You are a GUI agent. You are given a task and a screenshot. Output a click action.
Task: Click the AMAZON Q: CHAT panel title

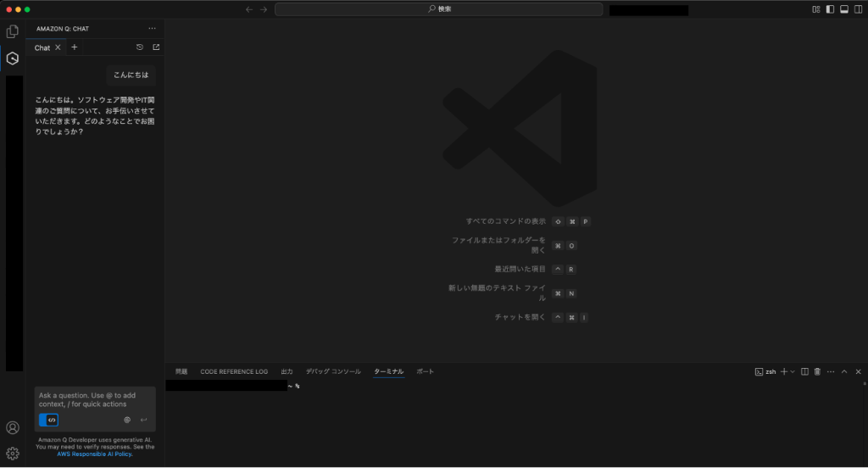[x=63, y=29]
